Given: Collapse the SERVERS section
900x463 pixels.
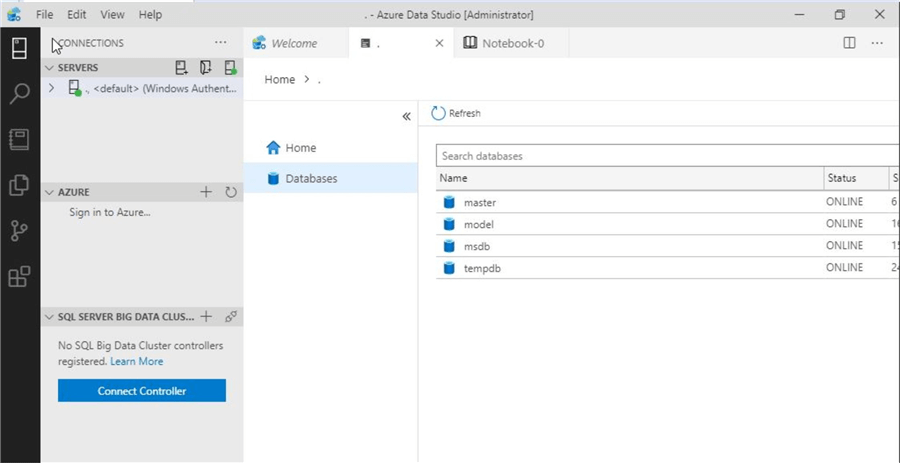Looking at the screenshot, I should coord(49,68).
